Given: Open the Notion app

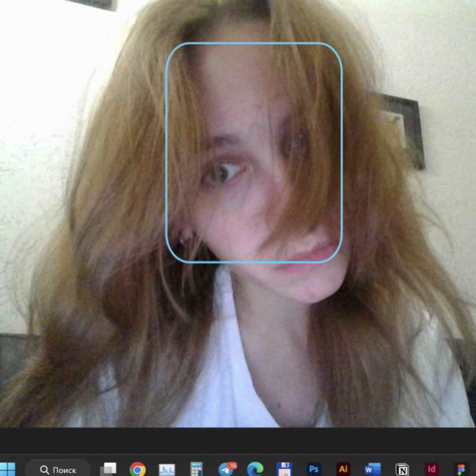Looking at the screenshot, I should (x=402, y=469).
